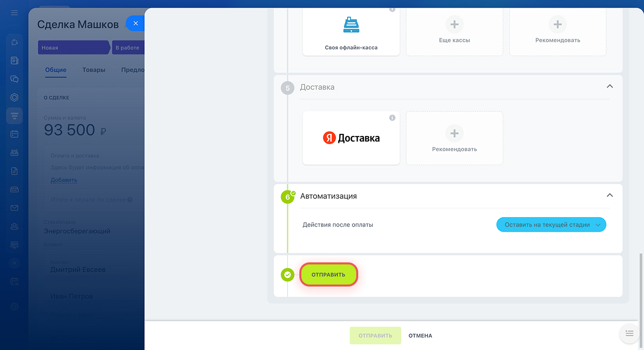
Task: Click ОТМЕНА in the footer
Action: pos(420,336)
